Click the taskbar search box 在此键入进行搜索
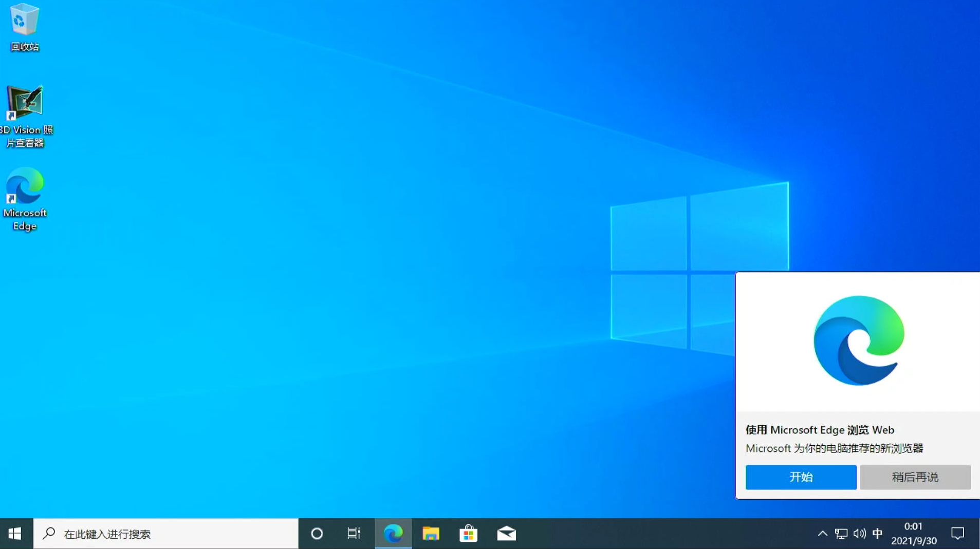Image resolution: width=980 pixels, height=549 pixels. [164, 534]
